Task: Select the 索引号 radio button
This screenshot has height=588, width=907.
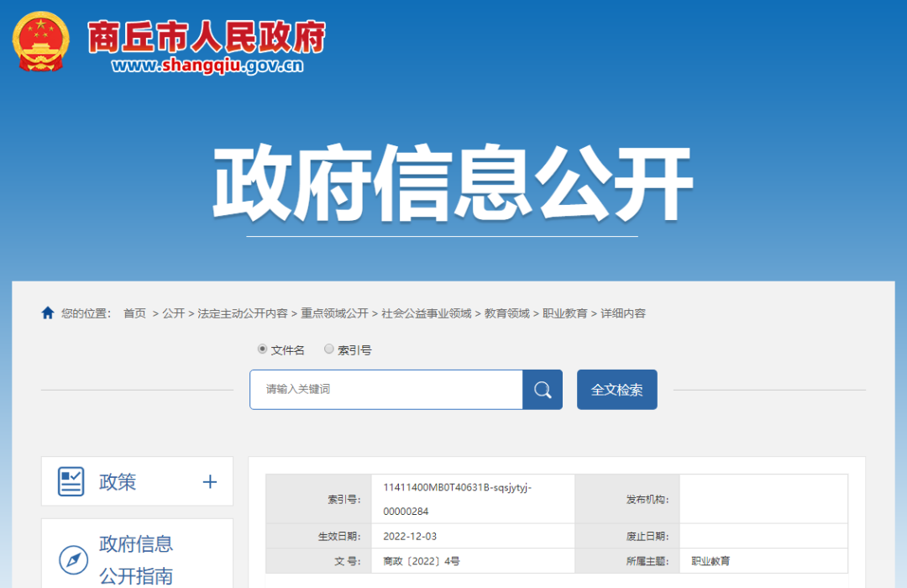Action: click(329, 349)
